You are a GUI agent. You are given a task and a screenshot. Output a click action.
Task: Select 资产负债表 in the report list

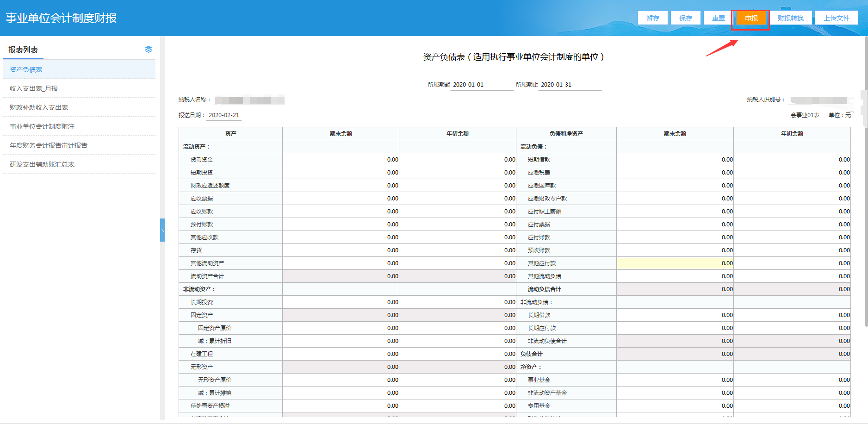click(26, 69)
